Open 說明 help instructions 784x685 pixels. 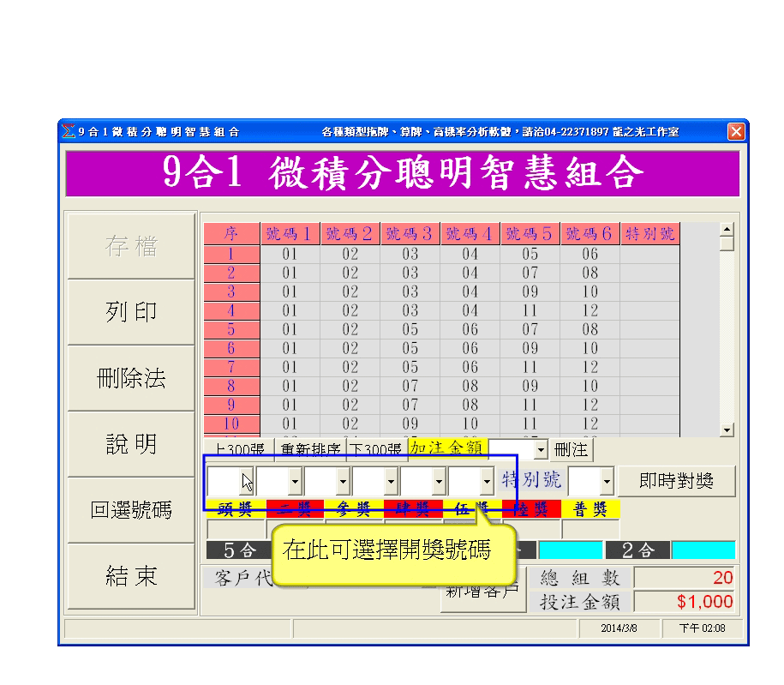click(x=130, y=444)
